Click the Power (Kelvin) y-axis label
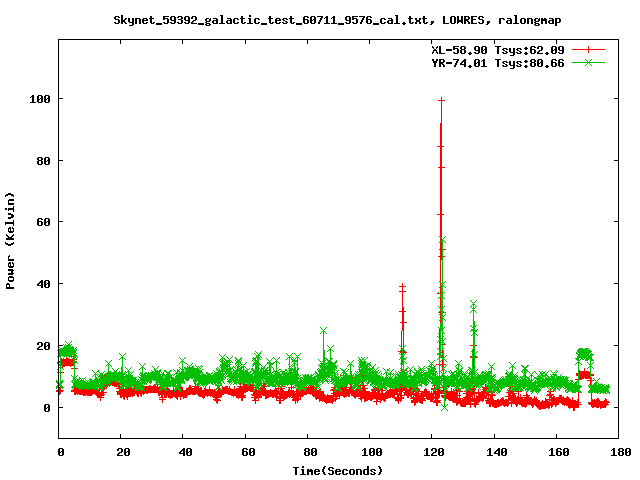The image size is (640, 480). coord(10,241)
